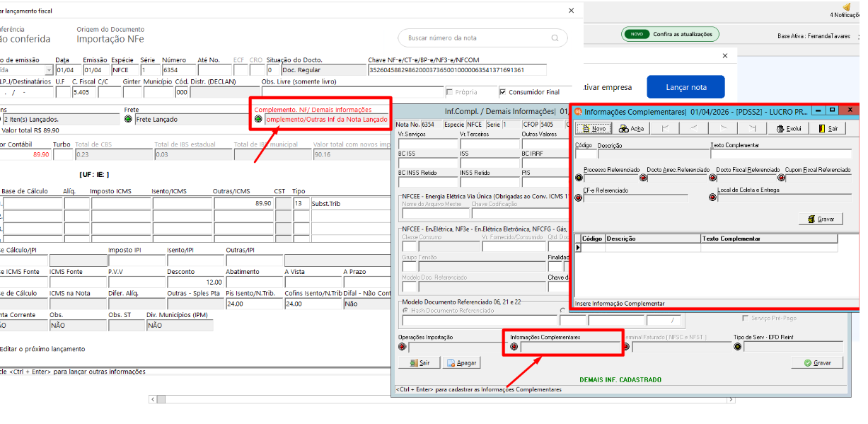Click the Código input field in Informações Complementares

(585, 153)
